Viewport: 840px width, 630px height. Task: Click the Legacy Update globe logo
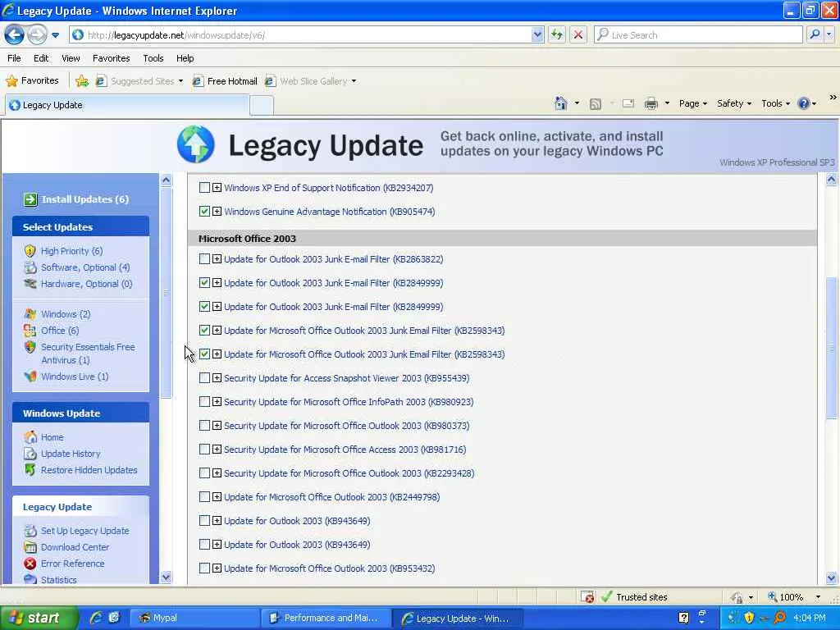(196, 144)
